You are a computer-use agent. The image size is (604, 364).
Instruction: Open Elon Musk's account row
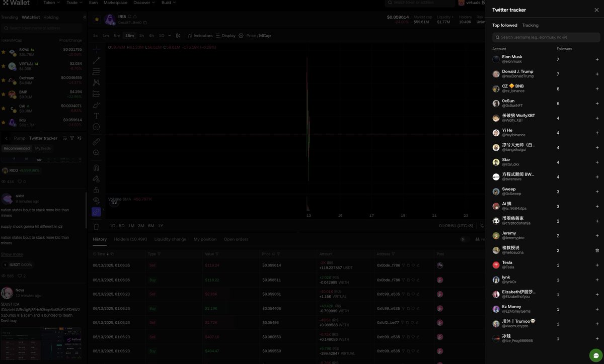546,59
